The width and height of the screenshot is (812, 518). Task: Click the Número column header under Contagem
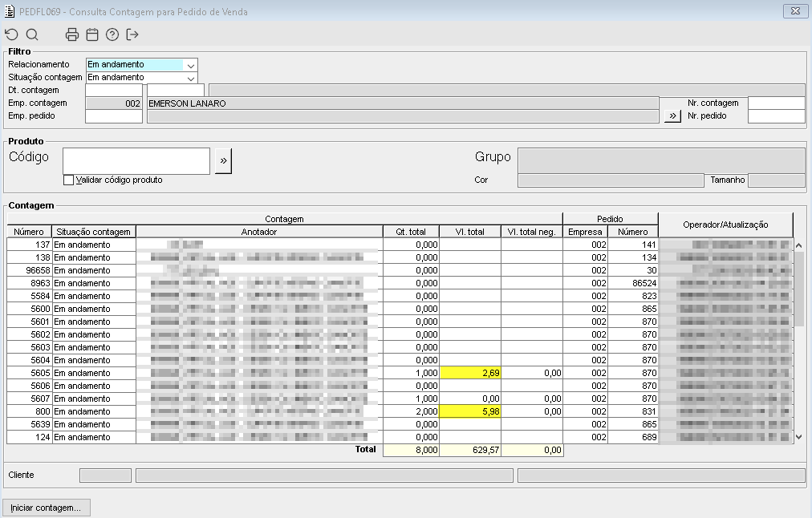click(29, 232)
